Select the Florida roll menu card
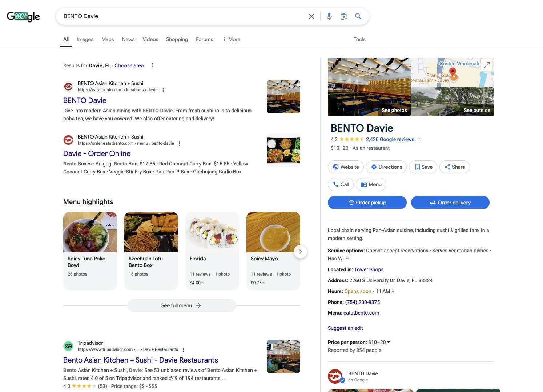543x392 pixels. [x=212, y=251]
